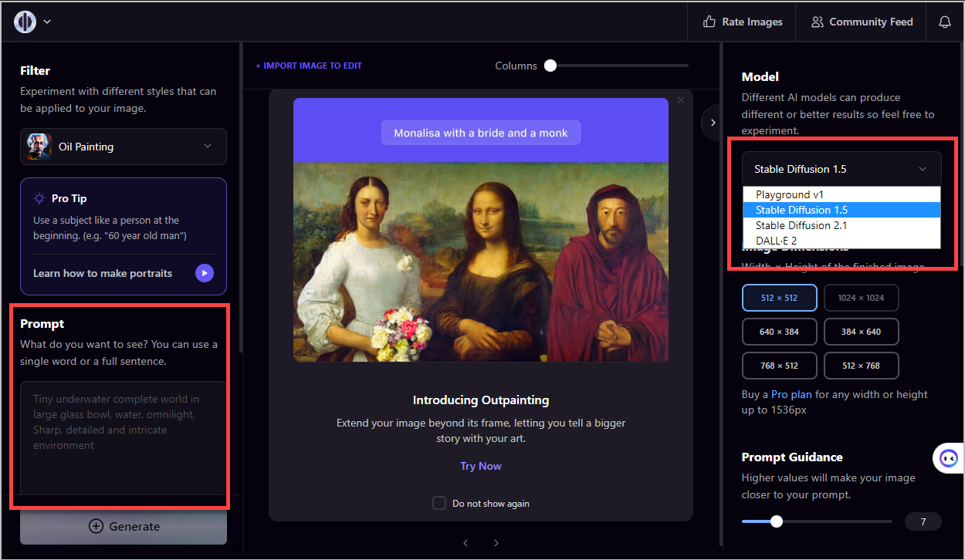Collapse the right settings panel arrow
The height and width of the screenshot is (560, 965).
(x=712, y=123)
